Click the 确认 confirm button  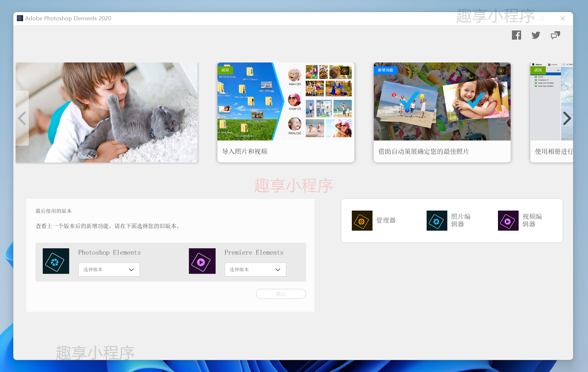(281, 294)
